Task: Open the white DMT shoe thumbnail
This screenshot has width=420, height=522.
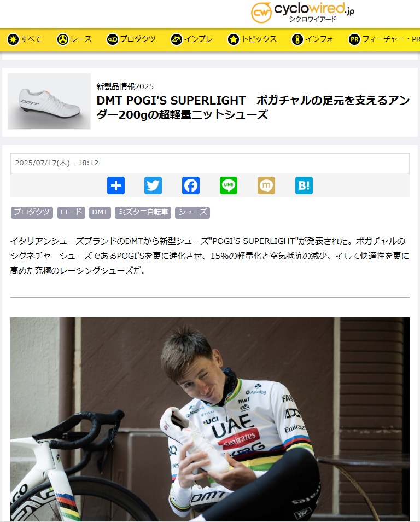Action: coord(49,101)
